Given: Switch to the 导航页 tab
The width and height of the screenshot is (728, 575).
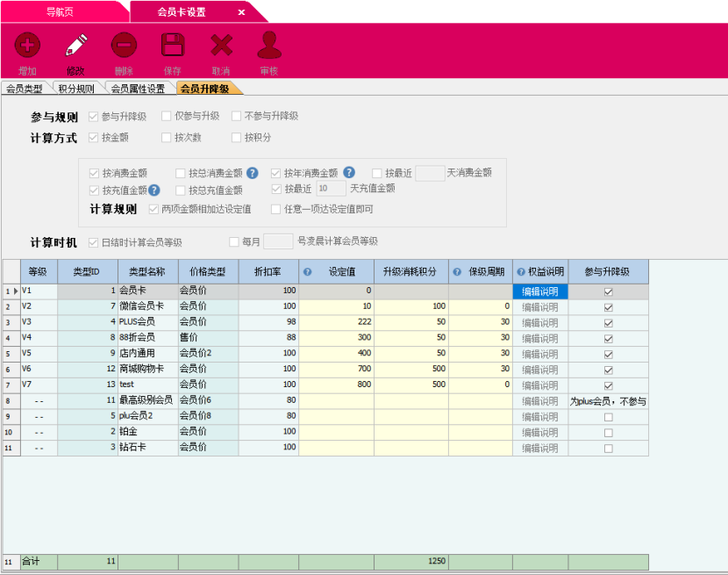Looking at the screenshot, I should pyautogui.click(x=60, y=12).
